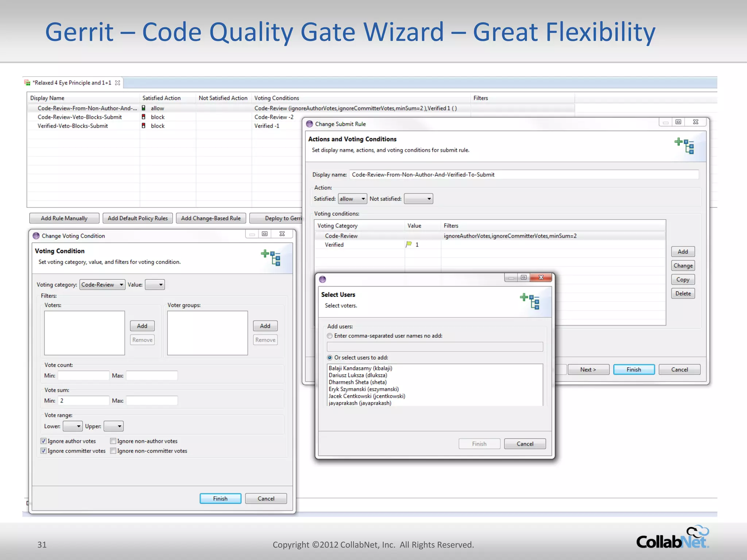This screenshot has width=747, height=560.
Task: Click the block icon on the Verified-Veto-Blocks-Submit row
Action: (x=144, y=125)
